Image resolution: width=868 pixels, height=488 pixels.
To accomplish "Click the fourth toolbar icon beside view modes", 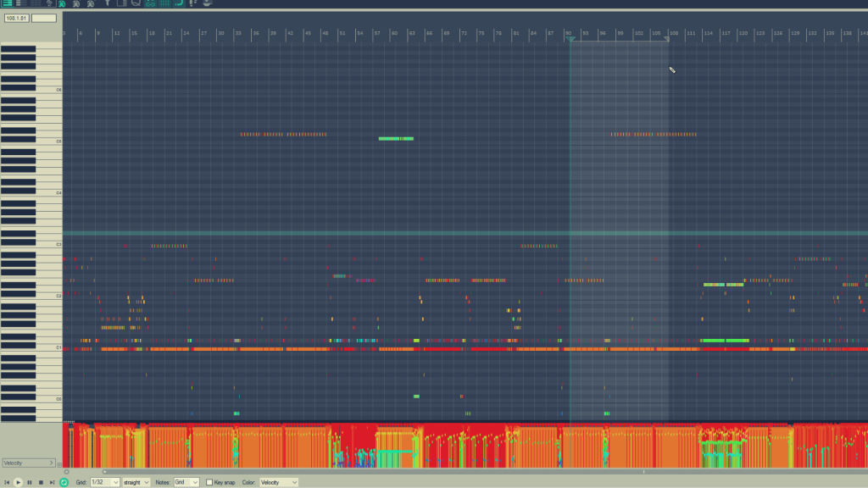I will coord(49,3).
